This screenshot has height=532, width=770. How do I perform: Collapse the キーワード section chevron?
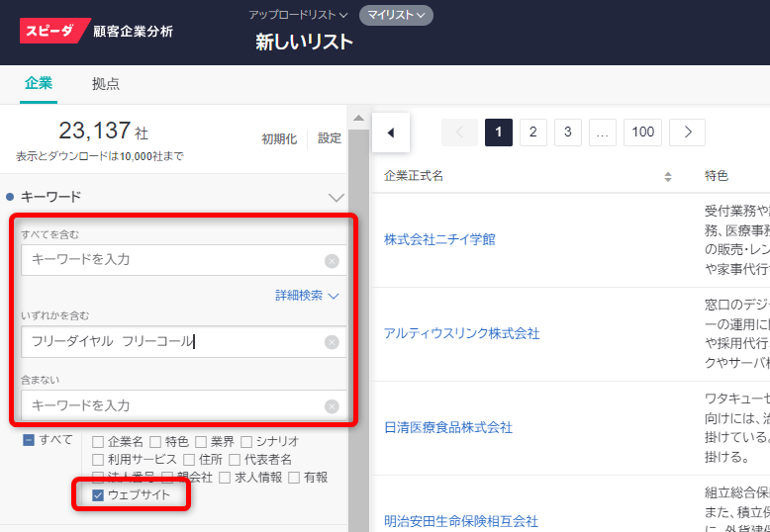pyautogui.click(x=336, y=198)
